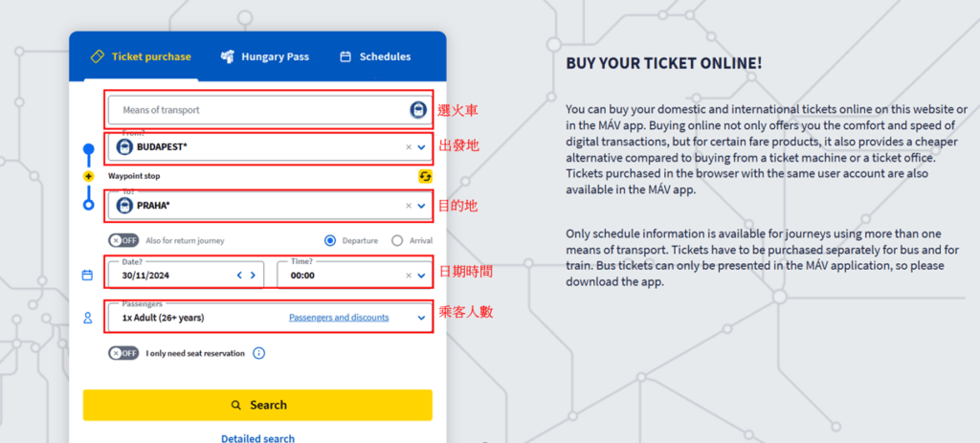Clear the 00:00 time field
The width and height of the screenshot is (980, 443).
point(409,276)
